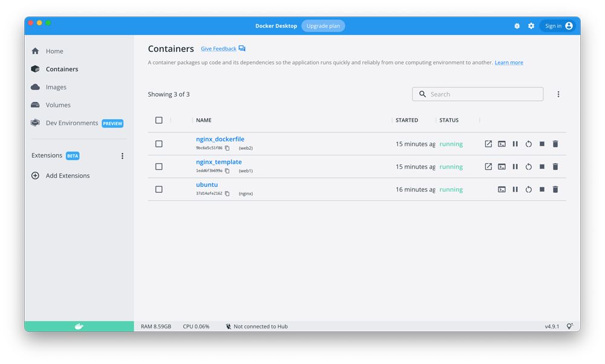Click the 16 minutes ago started time
The height and width of the screenshot is (364, 605).
click(x=416, y=189)
